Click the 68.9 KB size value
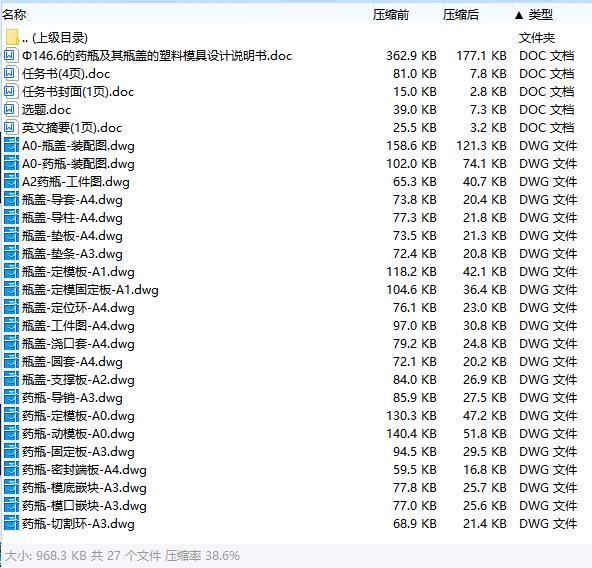 pyautogui.click(x=415, y=524)
